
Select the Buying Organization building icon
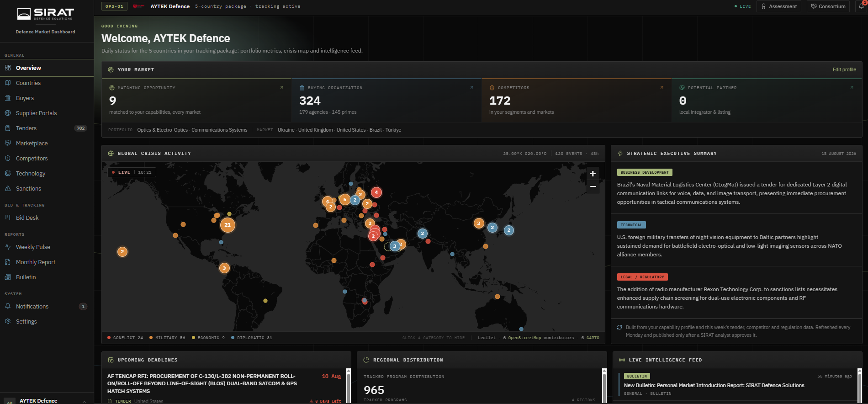[302, 88]
